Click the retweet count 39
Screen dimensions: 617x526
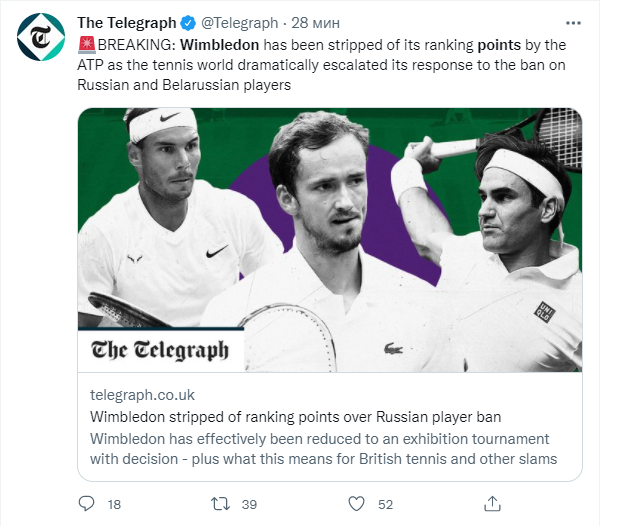tap(249, 504)
